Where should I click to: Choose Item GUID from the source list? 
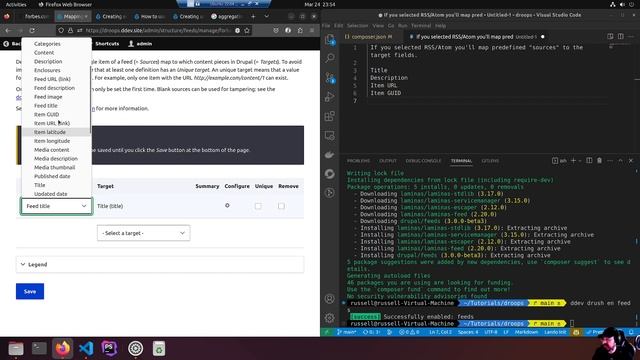47,114
